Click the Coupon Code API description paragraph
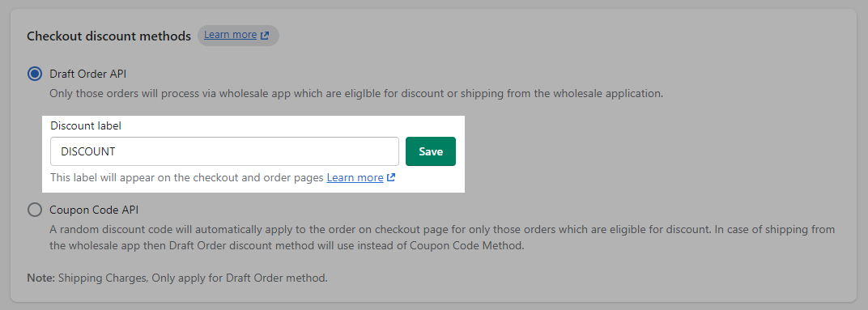 442,237
